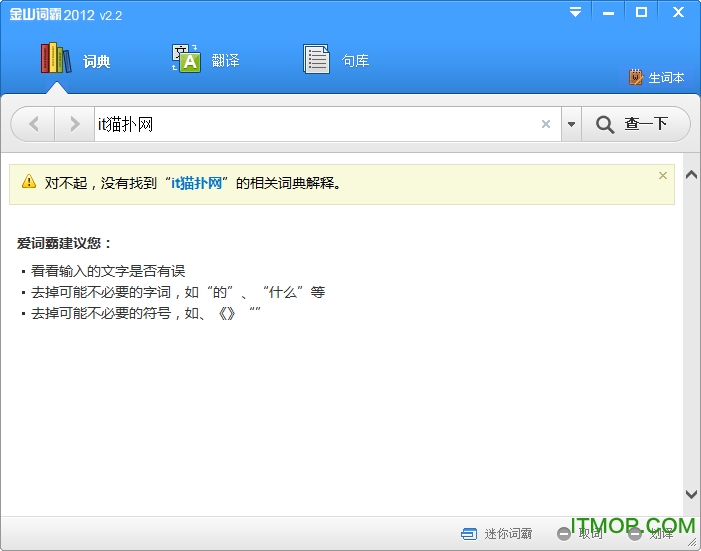Maximize the 金山词霸 window
701x551 pixels.
pyautogui.click(x=641, y=12)
